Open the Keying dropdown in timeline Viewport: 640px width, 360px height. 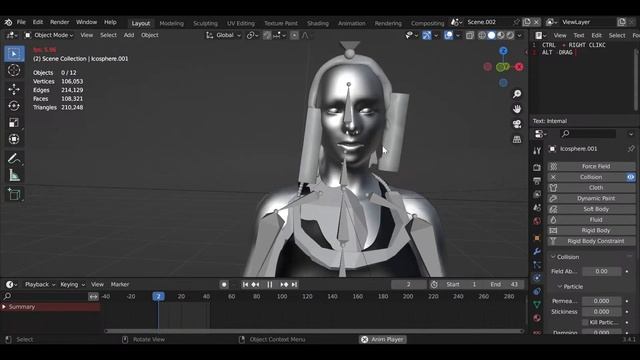click(72, 284)
